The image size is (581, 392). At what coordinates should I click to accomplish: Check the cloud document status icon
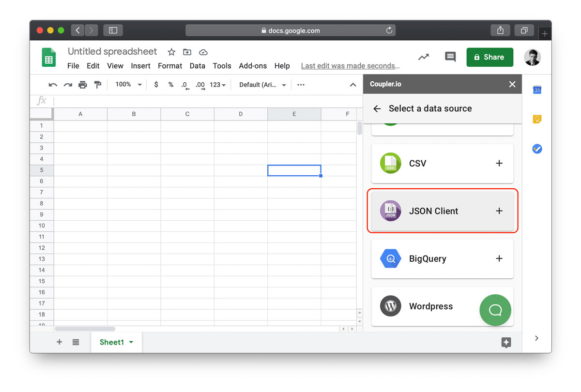[203, 52]
